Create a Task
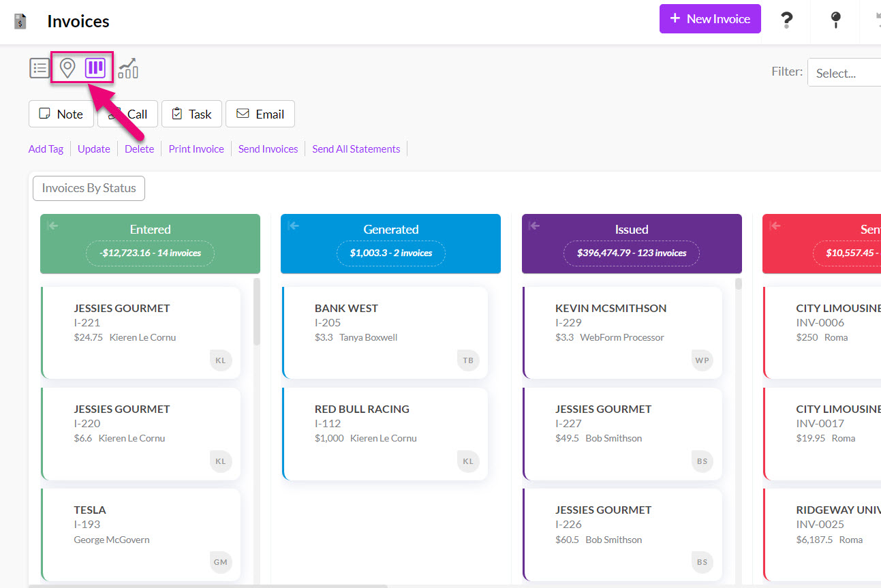 coord(191,114)
